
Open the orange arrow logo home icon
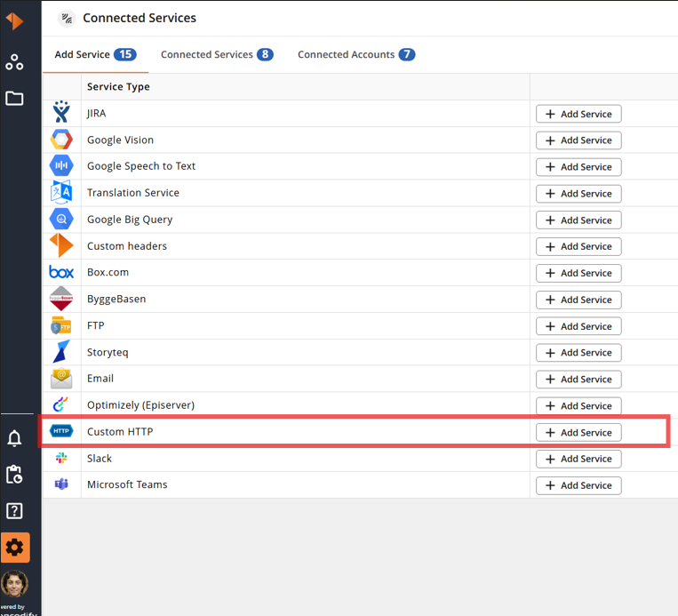tap(15, 20)
